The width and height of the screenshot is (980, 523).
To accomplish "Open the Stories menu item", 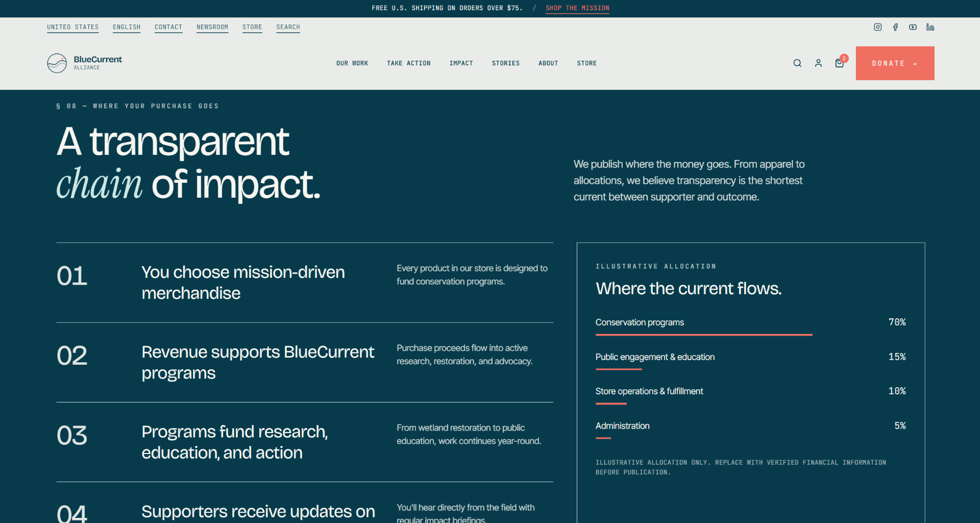I will (506, 63).
